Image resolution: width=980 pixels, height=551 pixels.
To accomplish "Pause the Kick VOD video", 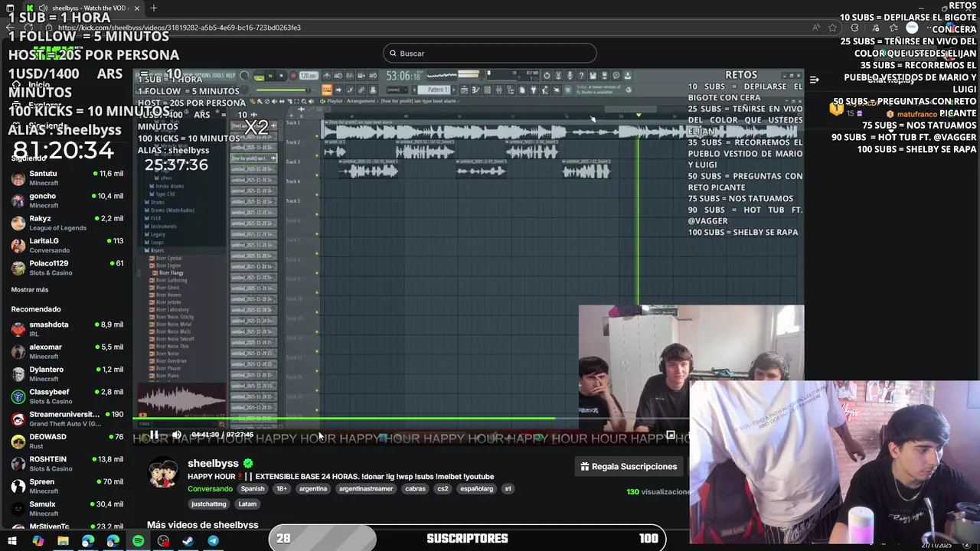I will [154, 435].
